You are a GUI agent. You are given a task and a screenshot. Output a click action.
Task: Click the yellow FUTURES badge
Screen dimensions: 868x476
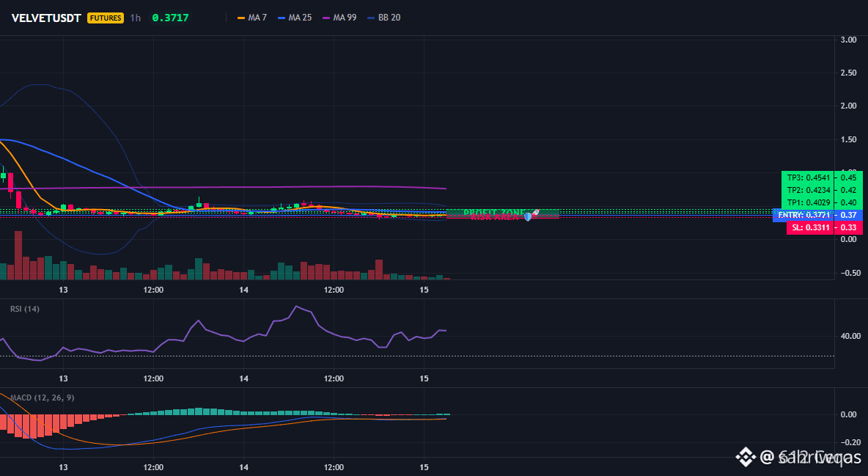click(105, 18)
